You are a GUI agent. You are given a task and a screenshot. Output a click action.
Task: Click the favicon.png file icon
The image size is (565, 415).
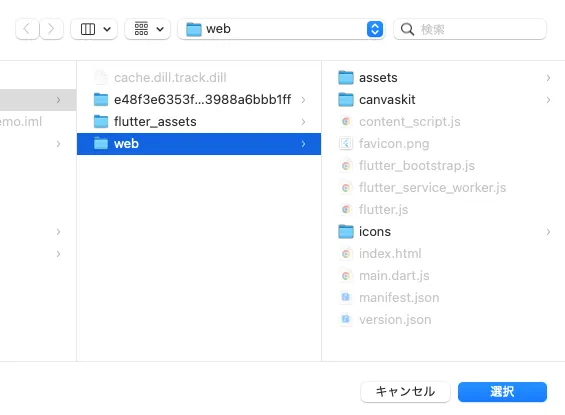tap(346, 143)
